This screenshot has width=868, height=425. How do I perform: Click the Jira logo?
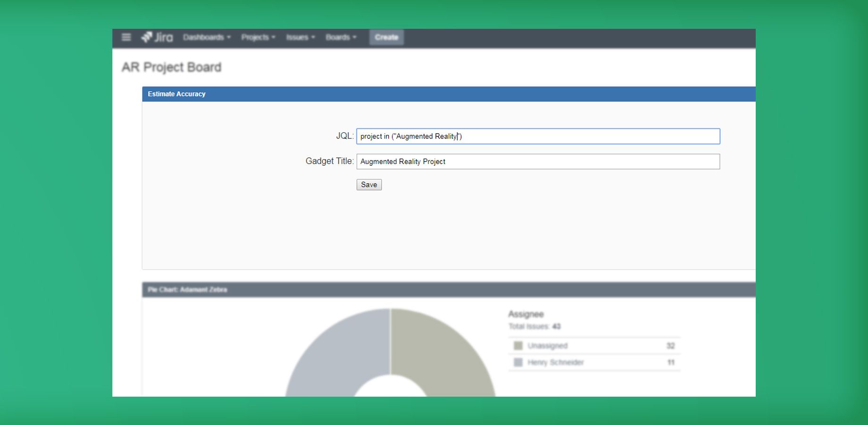point(157,37)
